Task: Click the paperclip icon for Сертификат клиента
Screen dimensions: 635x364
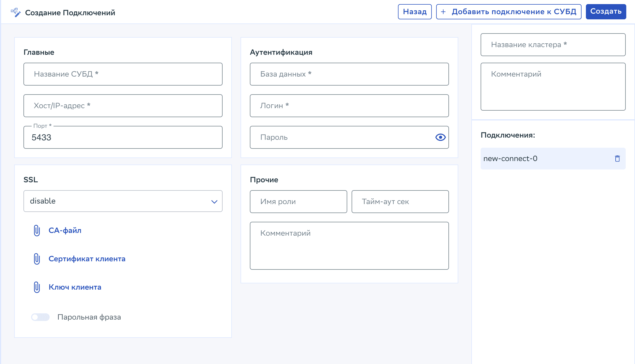Action: coord(36,259)
